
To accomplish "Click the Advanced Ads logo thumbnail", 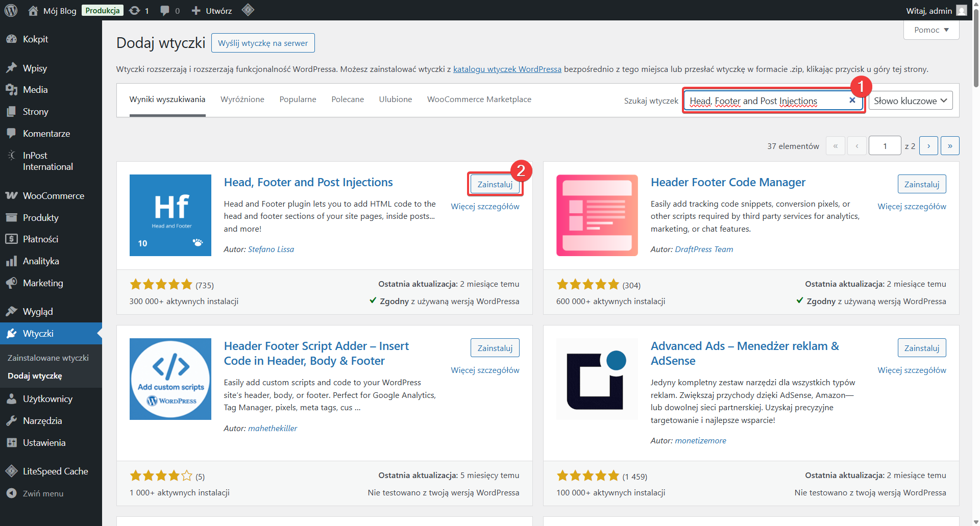I will pyautogui.click(x=597, y=379).
